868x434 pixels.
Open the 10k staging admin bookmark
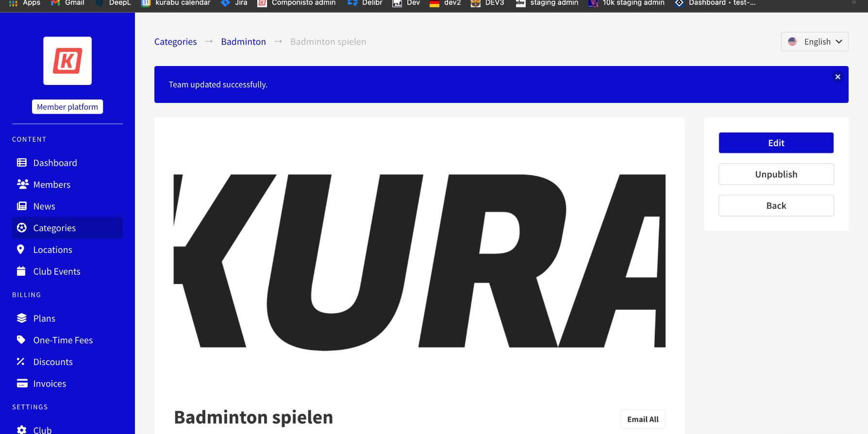click(626, 3)
